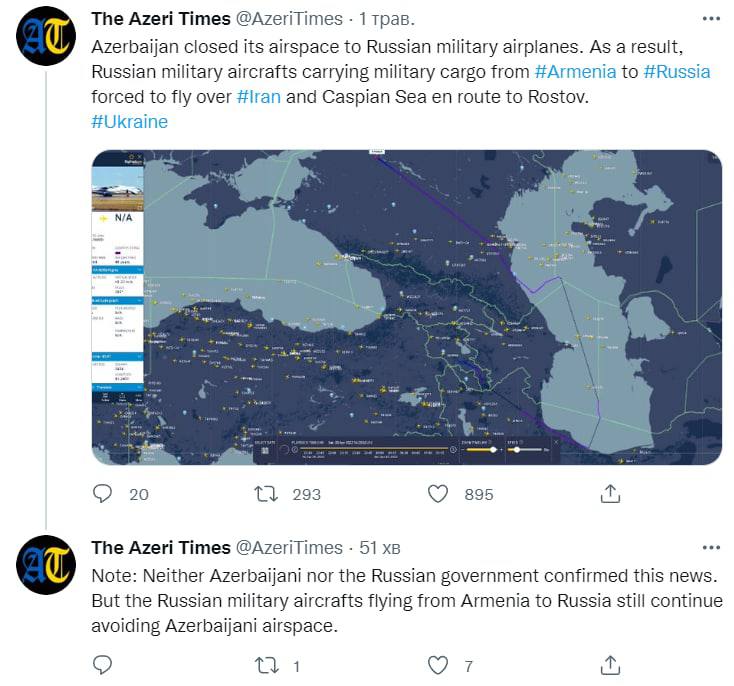
Task: Open the #Ukraine hashtag
Action: [x=129, y=121]
